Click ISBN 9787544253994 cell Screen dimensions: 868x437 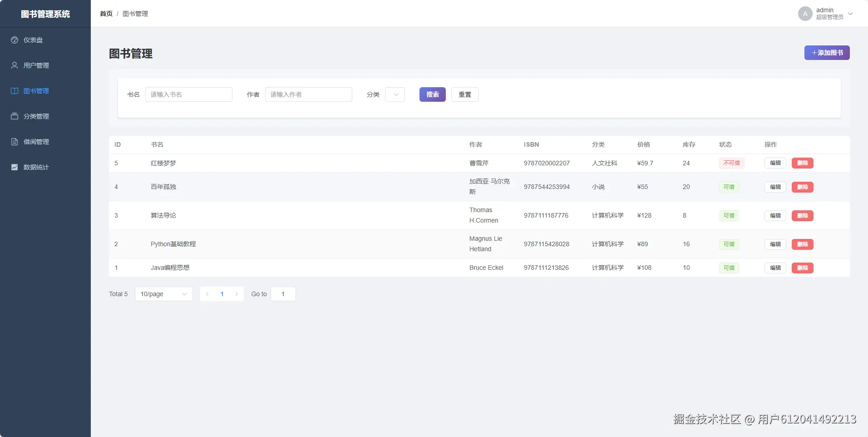547,187
